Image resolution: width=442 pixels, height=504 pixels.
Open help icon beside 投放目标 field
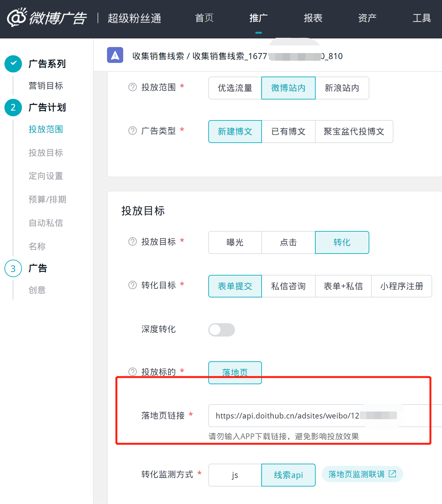pos(132,242)
